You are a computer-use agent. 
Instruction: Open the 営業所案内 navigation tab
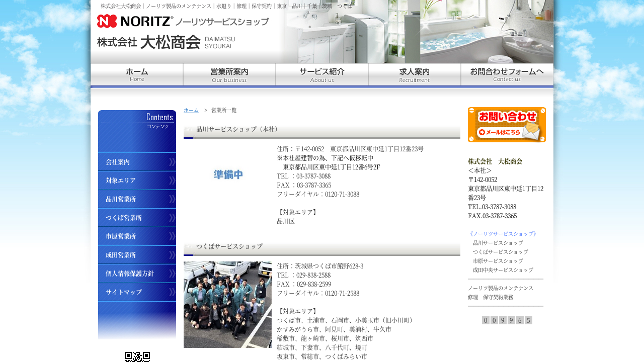pyautogui.click(x=229, y=75)
